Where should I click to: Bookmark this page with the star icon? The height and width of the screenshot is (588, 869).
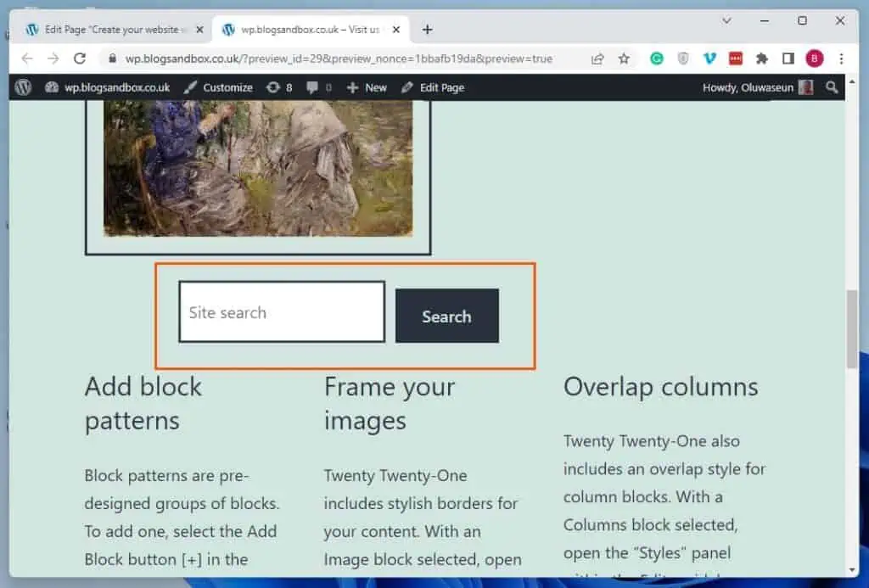tap(624, 59)
